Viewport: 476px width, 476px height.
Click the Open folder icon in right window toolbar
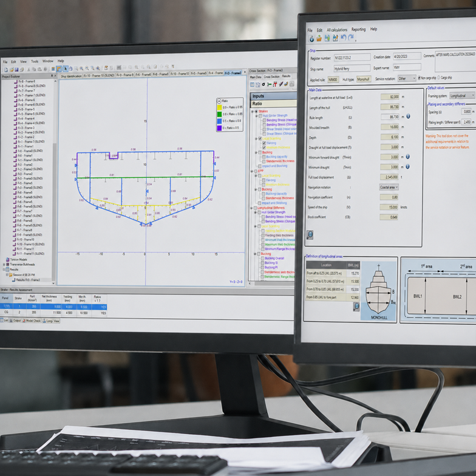[x=319, y=38]
